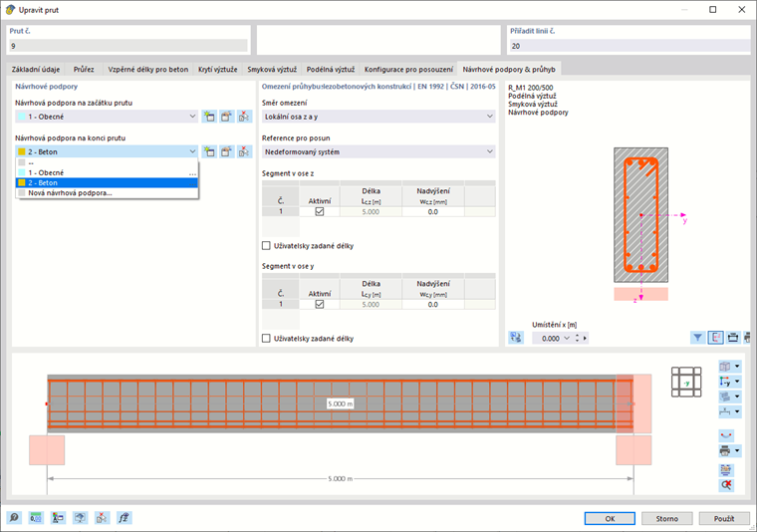Expand the render mode options arrow
This screenshot has height=532, width=757.
(x=737, y=397)
